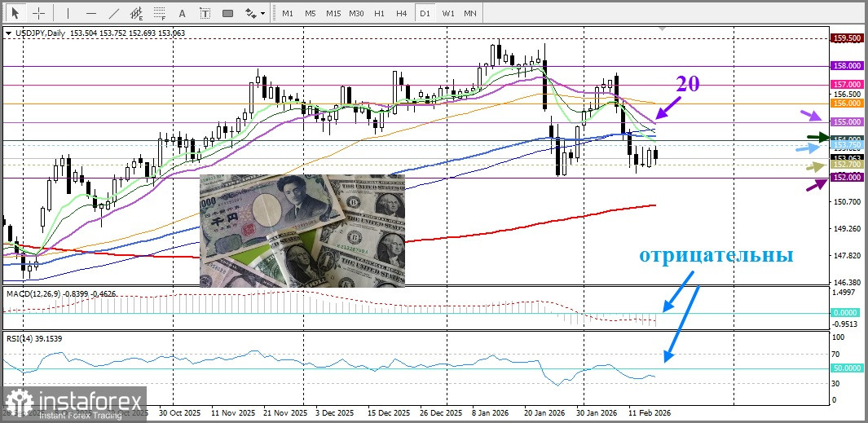868x423 pixels.
Task: Click the 158.000 purple price level label
Action: point(847,65)
